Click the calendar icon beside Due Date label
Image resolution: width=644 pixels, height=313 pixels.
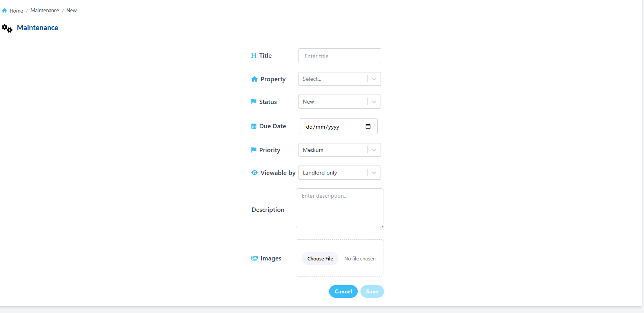254,126
